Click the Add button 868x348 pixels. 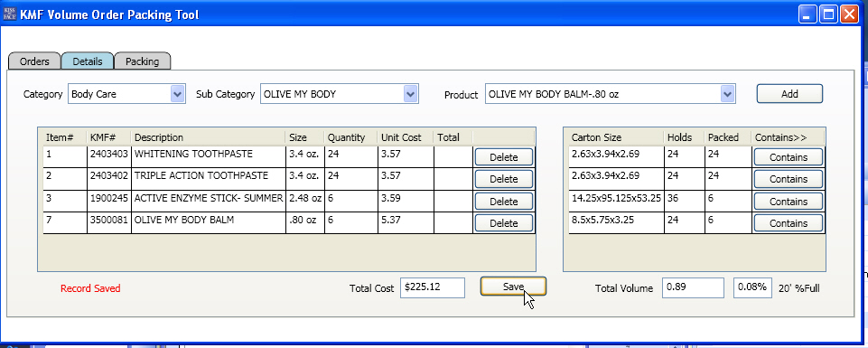(x=789, y=94)
